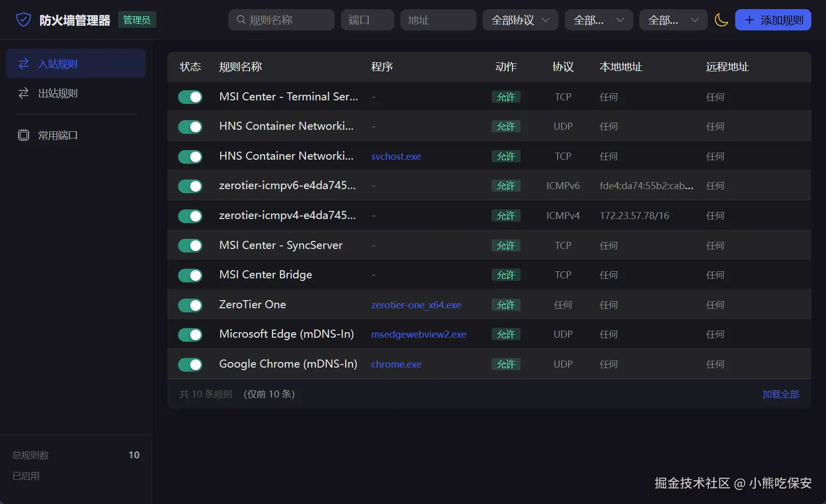826x504 pixels.
Task: Click the ICMPv4 protocol cell
Action: pyautogui.click(x=563, y=215)
